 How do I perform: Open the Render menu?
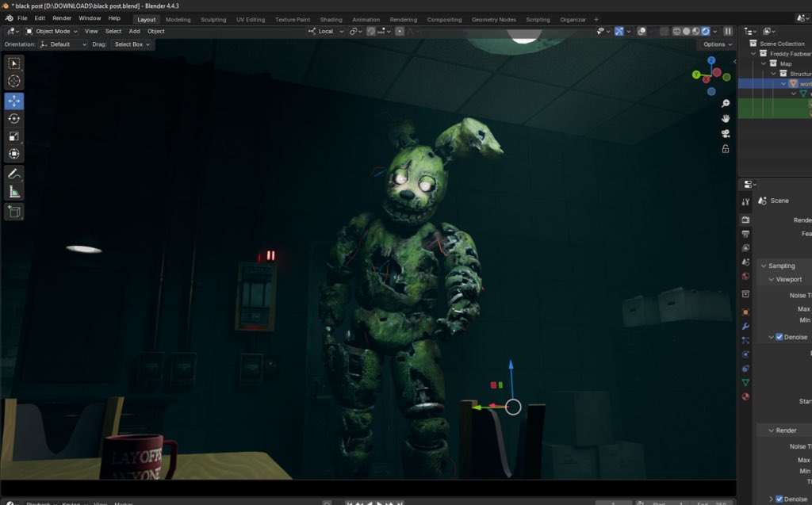point(62,18)
